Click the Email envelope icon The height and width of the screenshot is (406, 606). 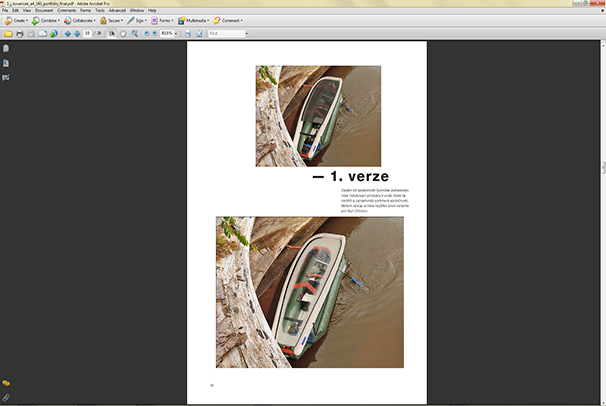click(x=42, y=33)
